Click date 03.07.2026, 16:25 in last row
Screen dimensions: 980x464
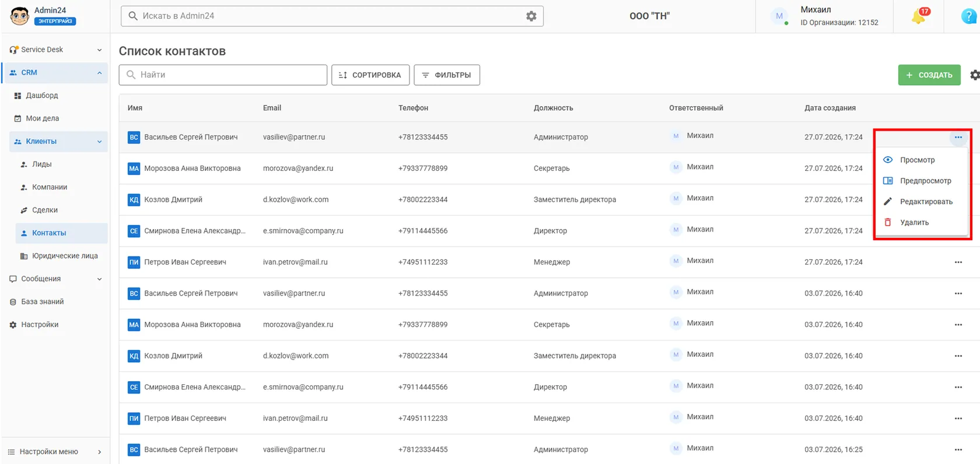click(x=833, y=449)
